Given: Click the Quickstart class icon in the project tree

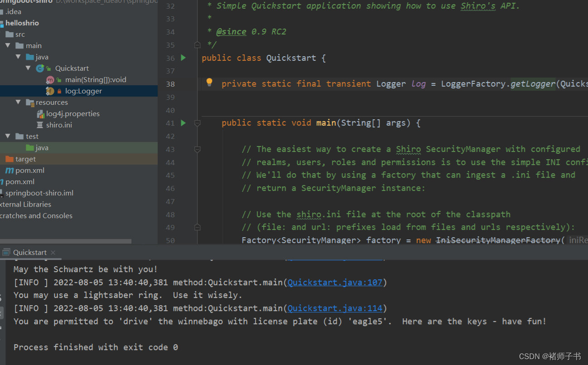Looking at the screenshot, I should [40, 68].
